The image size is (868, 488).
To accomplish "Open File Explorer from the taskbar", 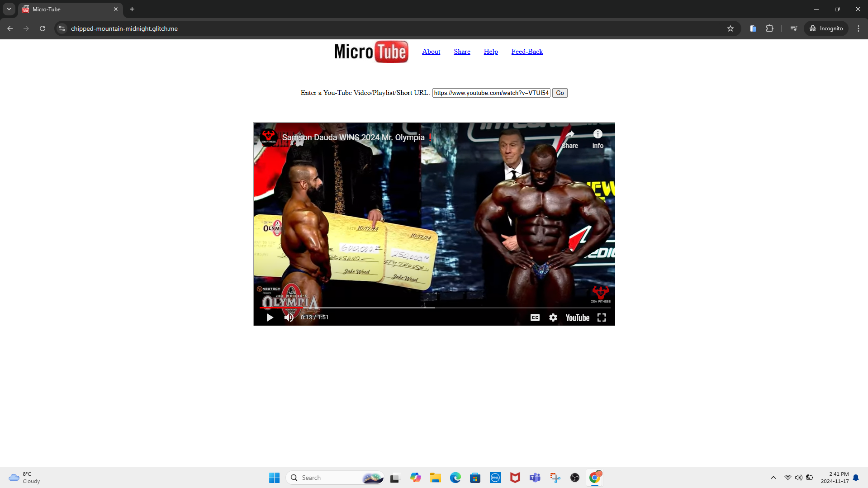I will pos(435,478).
